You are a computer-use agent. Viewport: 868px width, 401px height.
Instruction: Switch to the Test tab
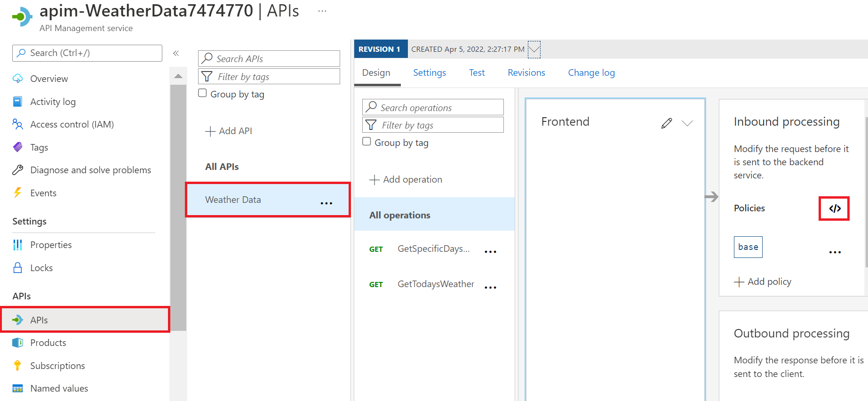tap(477, 73)
